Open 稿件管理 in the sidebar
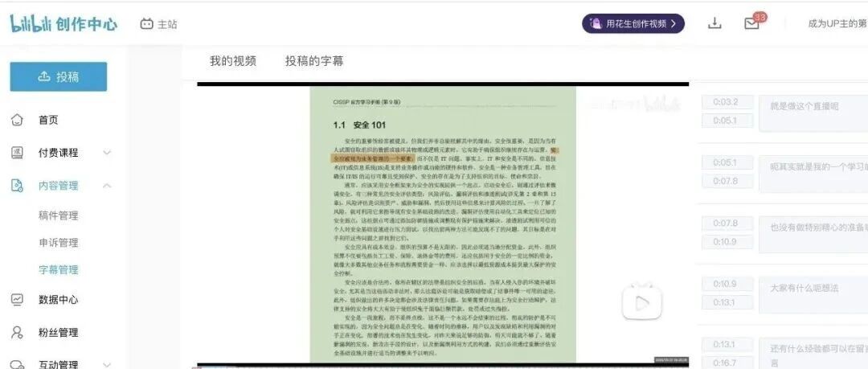 [59, 215]
